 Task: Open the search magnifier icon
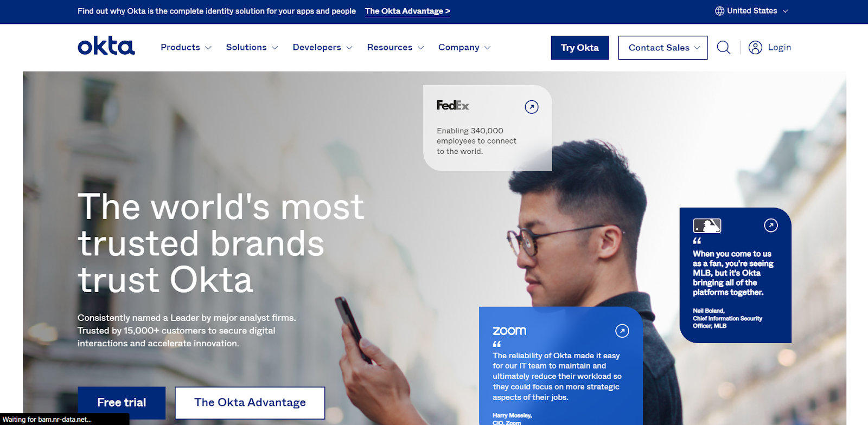(724, 48)
